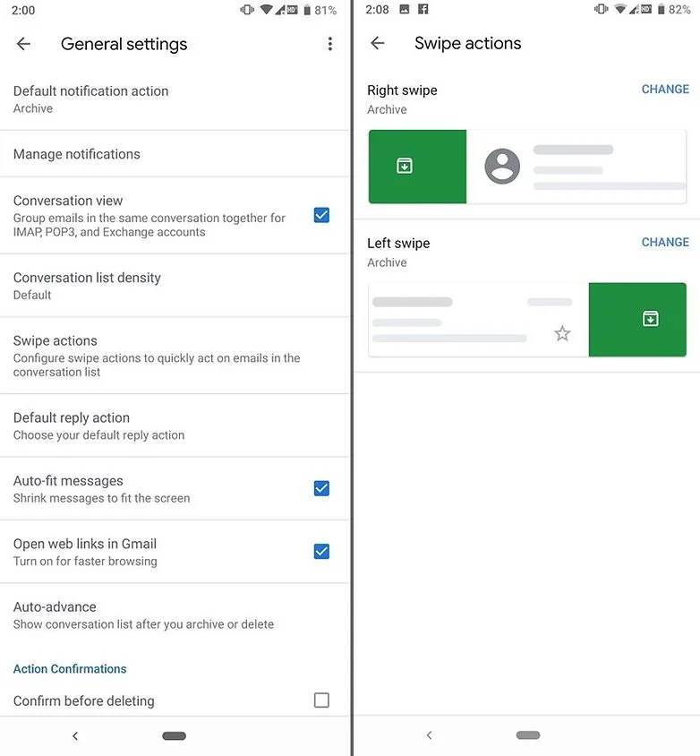
Task: Enable Confirm before deleting checkbox
Action: click(321, 700)
